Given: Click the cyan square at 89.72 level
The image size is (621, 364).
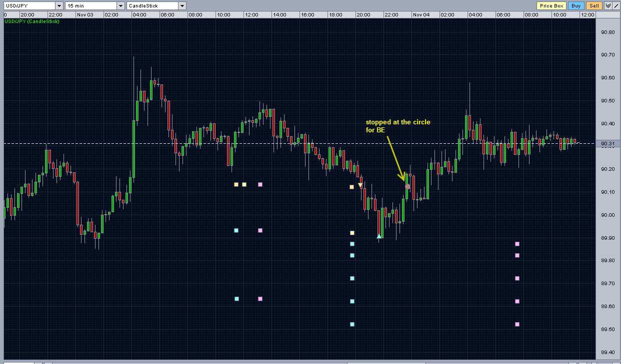Looking at the screenshot, I should point(352,279).
